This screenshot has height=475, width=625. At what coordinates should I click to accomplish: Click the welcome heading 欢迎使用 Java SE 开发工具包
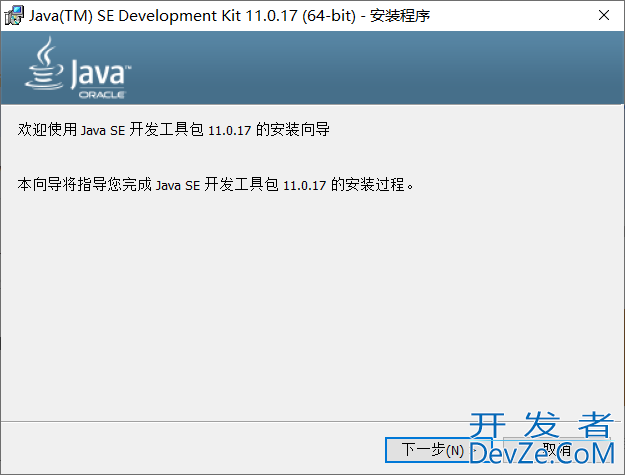pos(173,130)
